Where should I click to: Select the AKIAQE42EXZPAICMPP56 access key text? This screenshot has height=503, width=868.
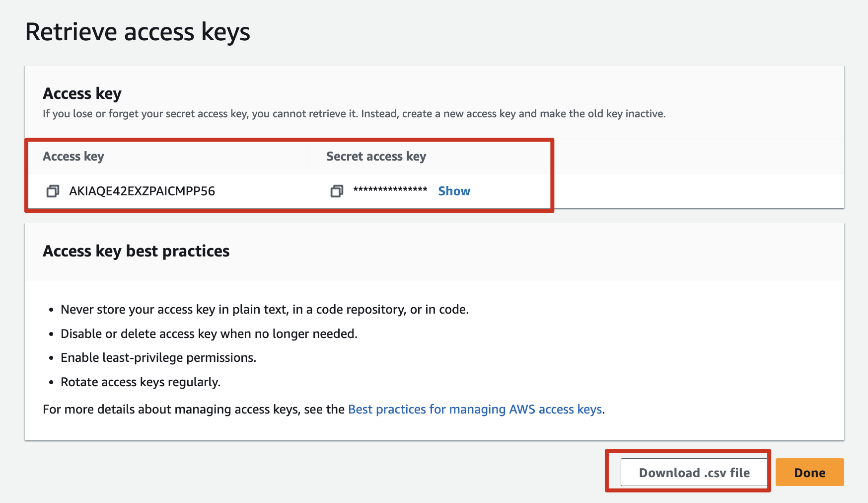pyautogui.click(x=142, y=191)
